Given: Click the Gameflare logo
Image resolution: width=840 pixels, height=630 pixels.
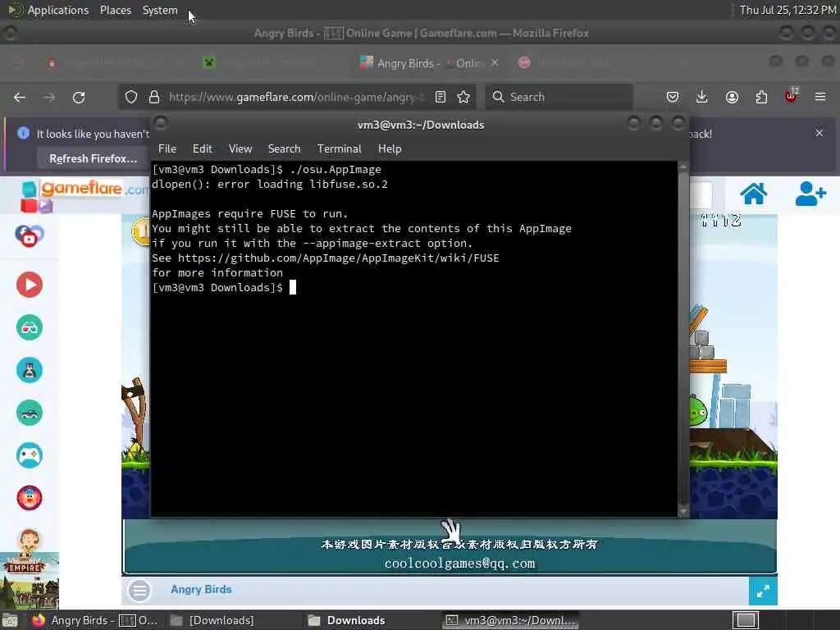Looking at the screenshot, I should 83,195.
